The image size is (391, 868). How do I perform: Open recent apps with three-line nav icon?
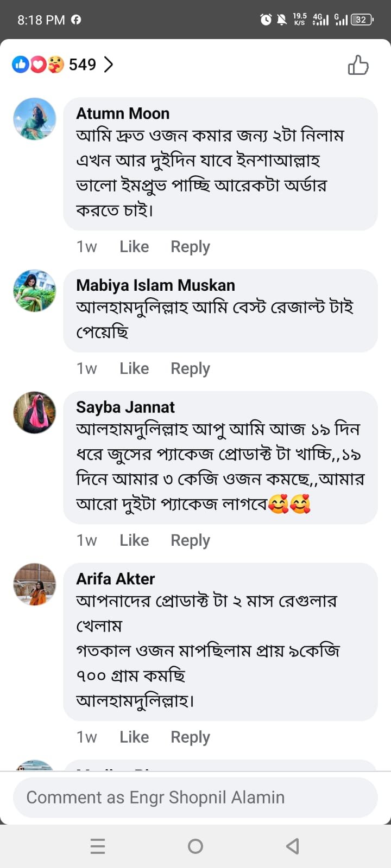click(x=98, y=846)
